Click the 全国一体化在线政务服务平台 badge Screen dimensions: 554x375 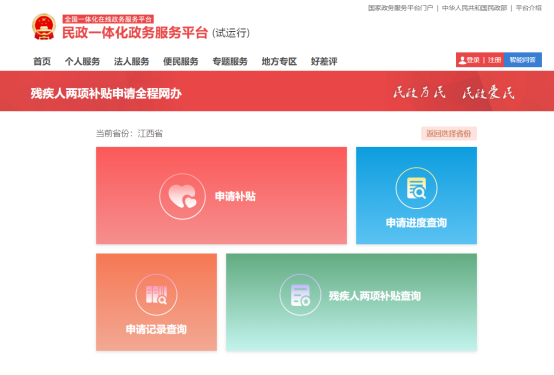108,19
